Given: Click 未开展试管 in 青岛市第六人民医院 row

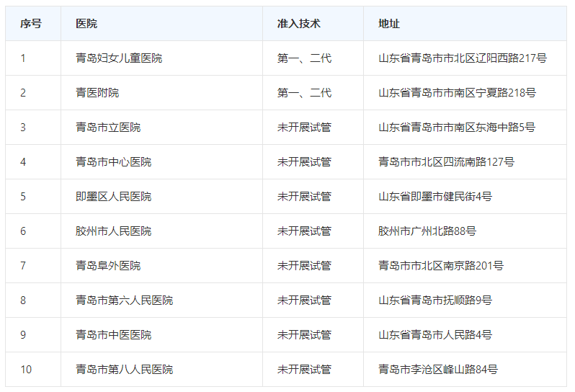Looking at the screenshot, I should pos(304,300).
